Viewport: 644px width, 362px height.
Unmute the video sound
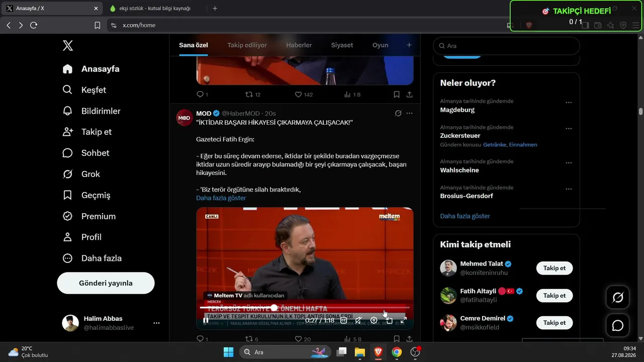coord(359,320)
